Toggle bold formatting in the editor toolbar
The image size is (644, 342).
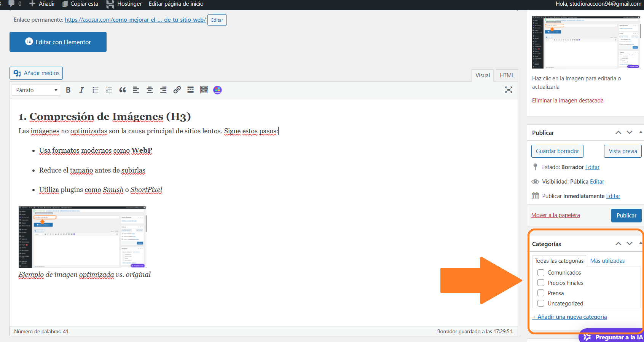click(x=68, y=90)
